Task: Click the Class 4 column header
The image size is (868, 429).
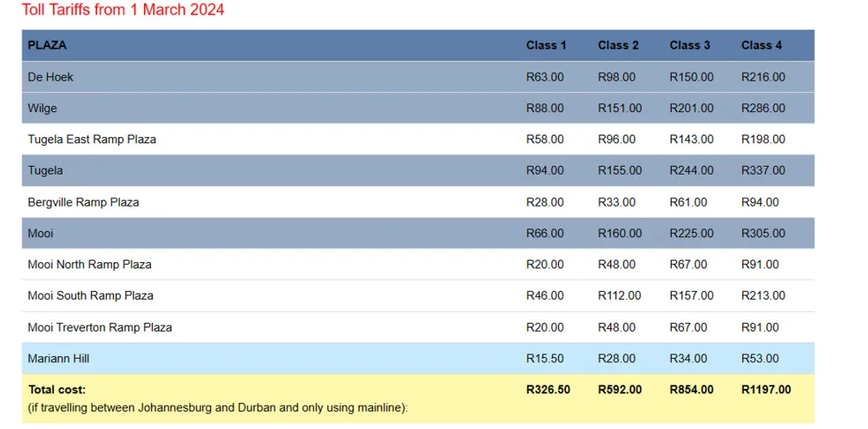Action: 762,45
